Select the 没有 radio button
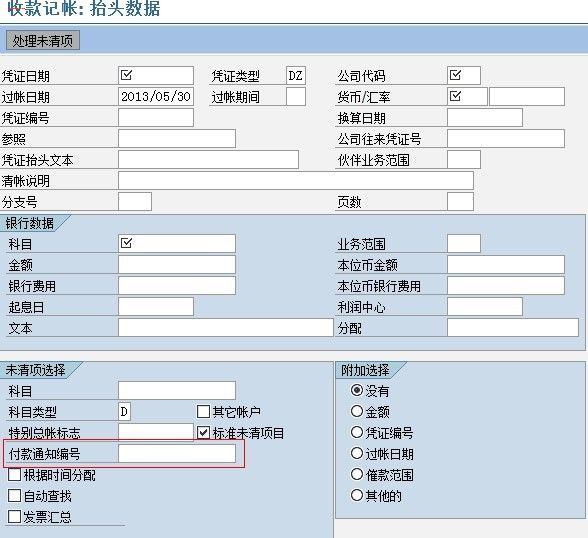The image size is (588, 538). pos(357,390)
